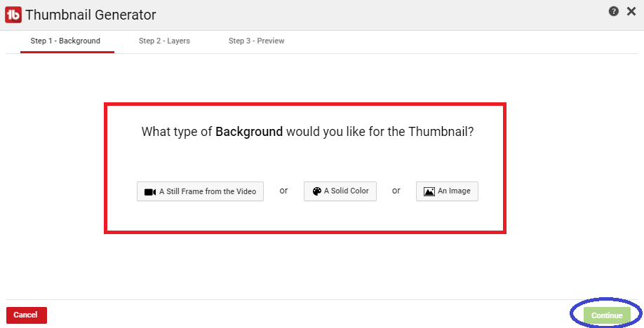Select the 'A Solid Color' label
Viewport: 644px width, 328px height.
click(346, 191)
